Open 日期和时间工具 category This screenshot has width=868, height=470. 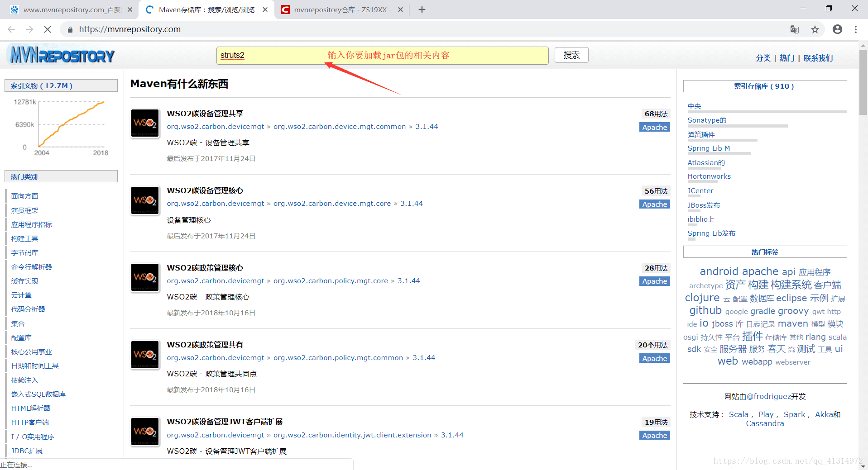(x=35, y=366)
